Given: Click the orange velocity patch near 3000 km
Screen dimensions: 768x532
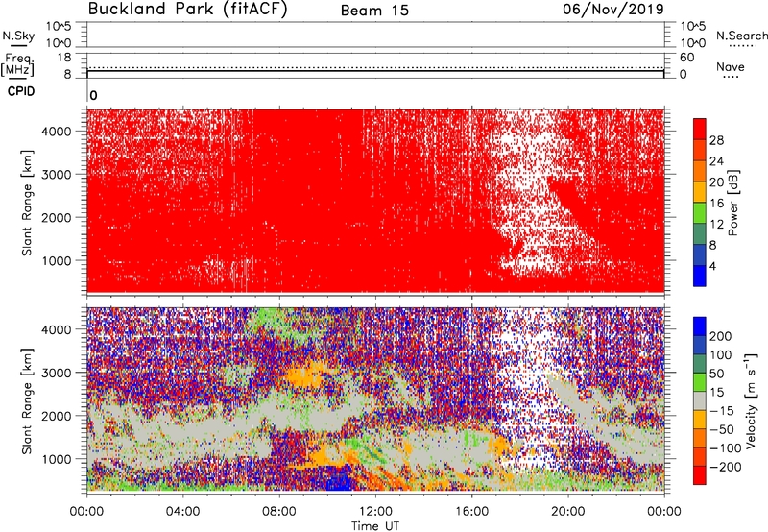Looking at the screenshot, I should tap(304, 375).
